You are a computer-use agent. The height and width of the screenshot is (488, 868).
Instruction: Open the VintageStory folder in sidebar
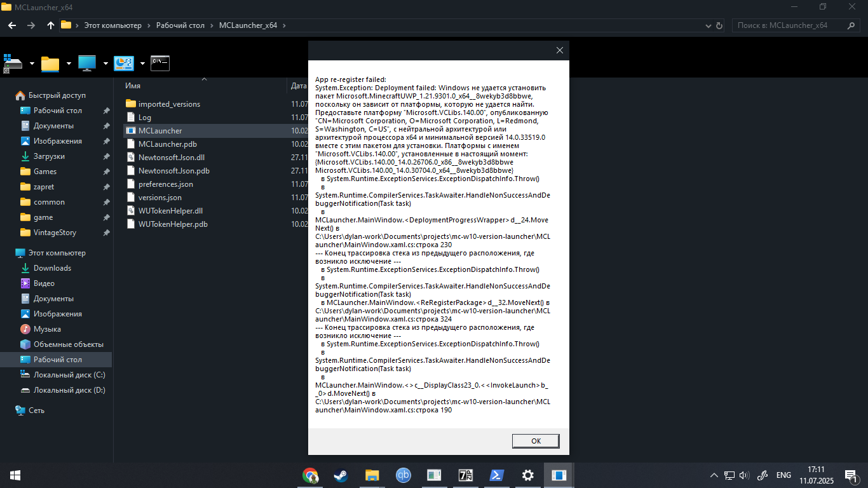[x=55, y=233]
